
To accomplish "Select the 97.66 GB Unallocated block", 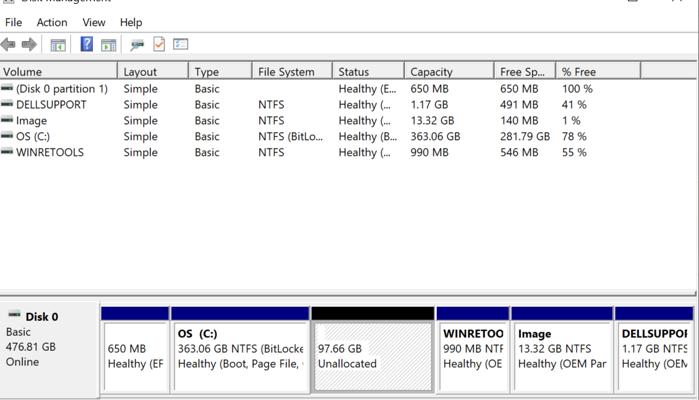I will click(372, 356).
